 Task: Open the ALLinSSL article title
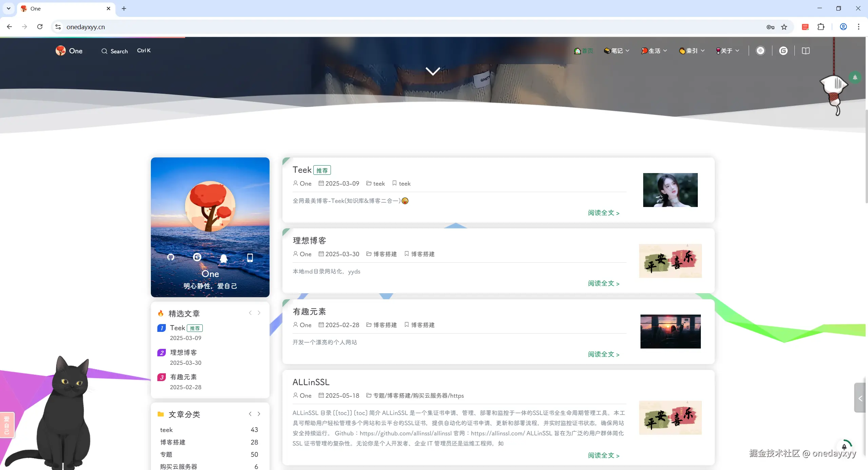(311, 382)
